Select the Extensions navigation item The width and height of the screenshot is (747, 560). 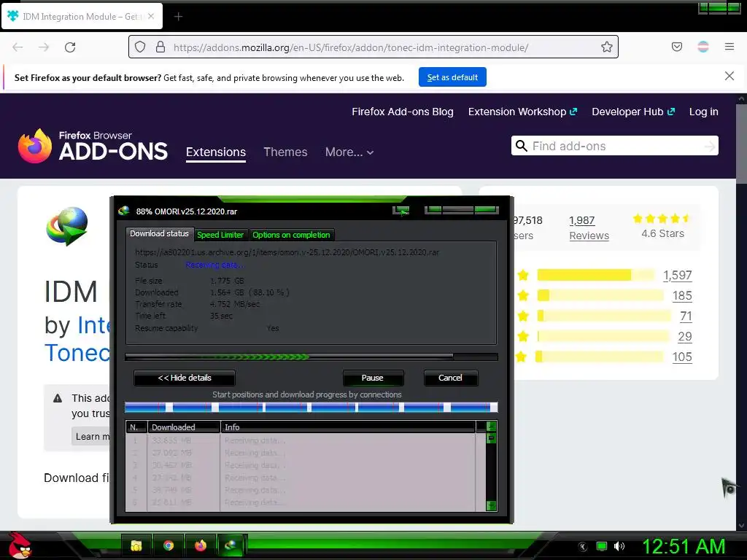[216, 152]
